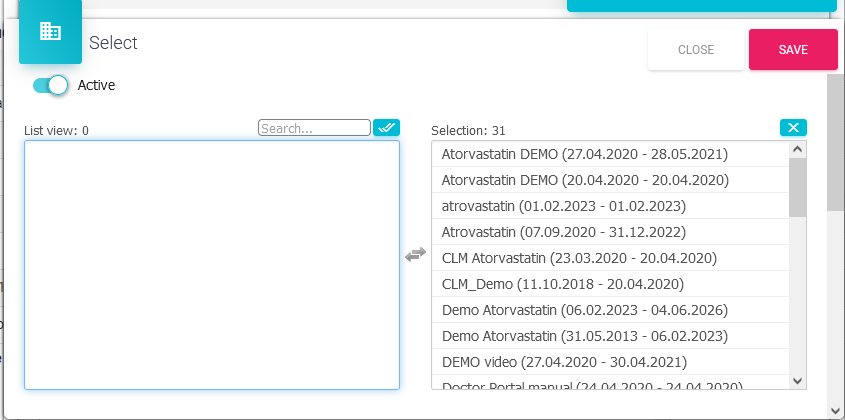Viewport: 845px width, 420px height.
Task: Select atrovastatin (01.02.2023 - 01.02.2023) entry
Action: click(563, 206)
